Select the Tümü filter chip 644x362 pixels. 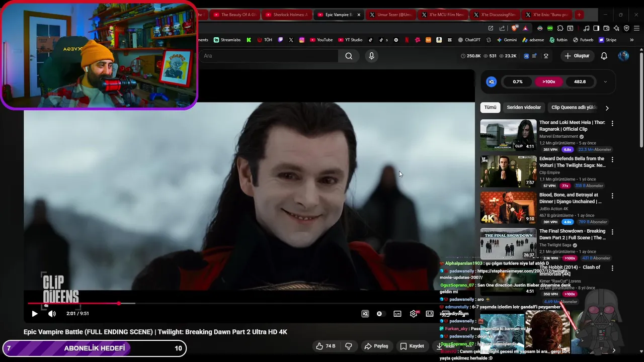point(490,107)
